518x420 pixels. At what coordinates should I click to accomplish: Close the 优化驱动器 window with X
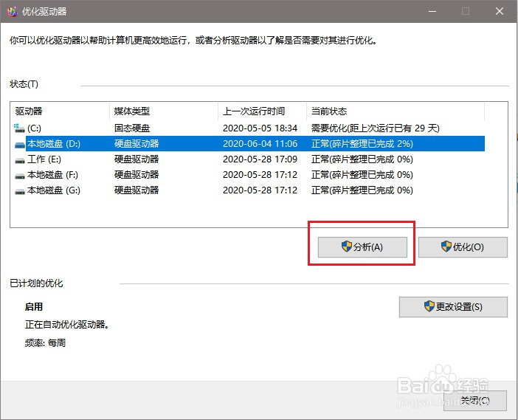coord(500,11)
